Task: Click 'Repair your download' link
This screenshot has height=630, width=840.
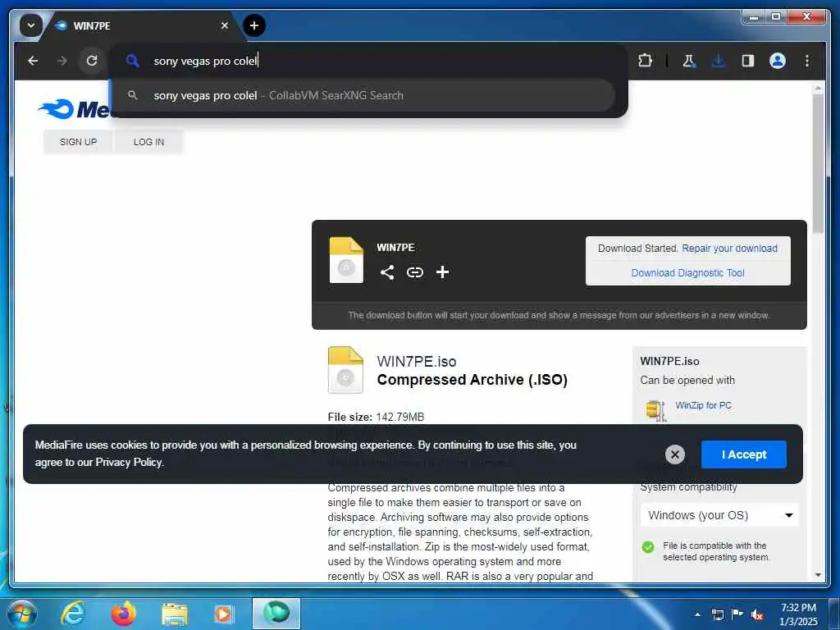Action: (x=729, y=248)
